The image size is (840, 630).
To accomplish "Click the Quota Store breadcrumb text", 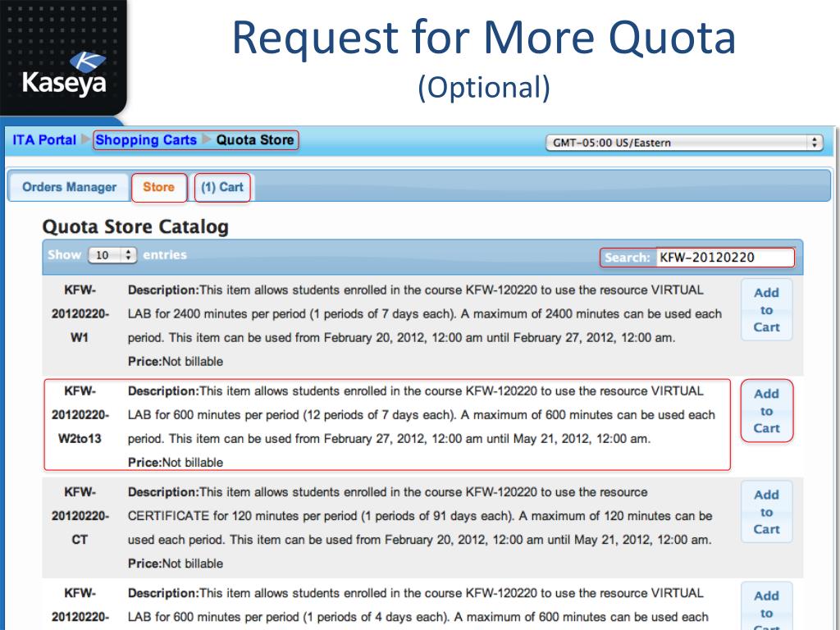I will coord(255,139).
